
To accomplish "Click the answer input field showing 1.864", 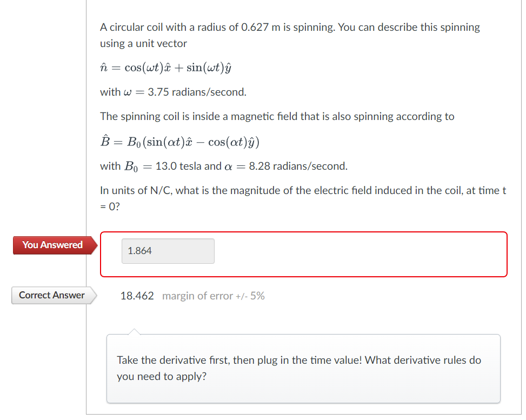I will [x=168, y=251].
